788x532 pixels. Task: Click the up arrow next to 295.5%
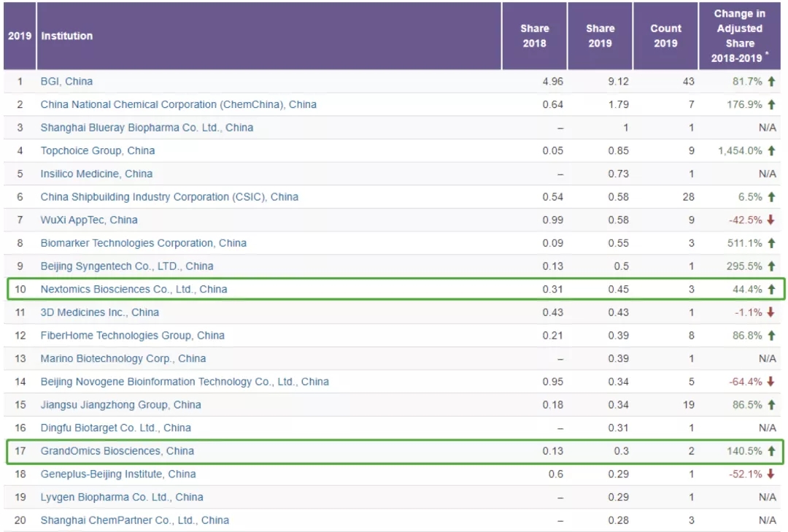pyautogui.click(x=771, y=266)
